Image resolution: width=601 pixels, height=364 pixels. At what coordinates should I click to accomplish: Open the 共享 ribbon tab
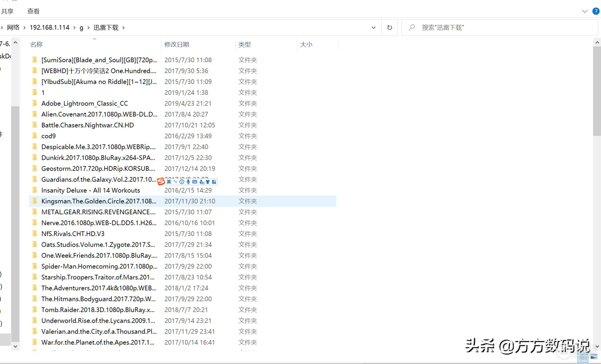[x=7, y=11]
